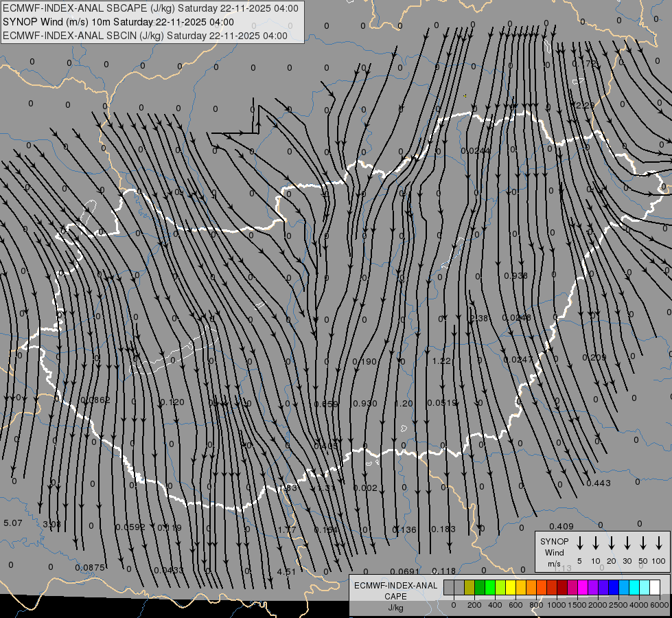Pick the bright yellow CAPE legend swatch
The width and height of the screenshot is (672, 618).
tap(511, 587)
